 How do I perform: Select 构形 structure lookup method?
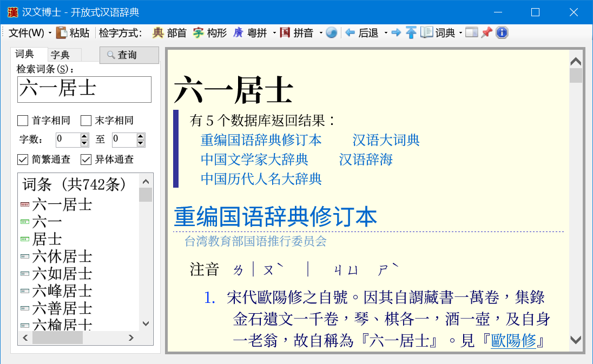(x=209, y=33)
